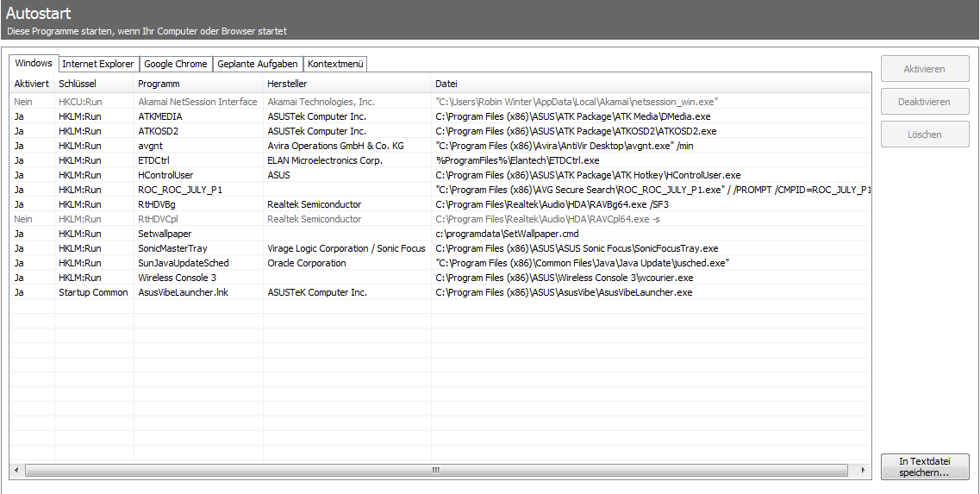Select the SunJavaUpdateSched entry
The image size is (980, 494).
[x=440, y=263]
